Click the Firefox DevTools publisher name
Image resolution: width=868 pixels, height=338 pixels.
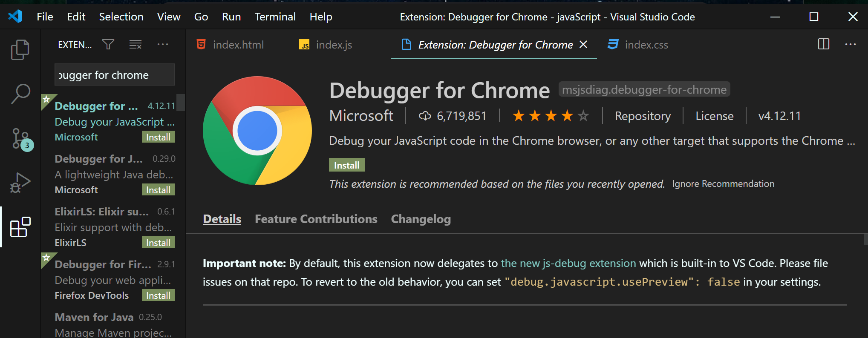pyautogui.click(x=92, y=295)
